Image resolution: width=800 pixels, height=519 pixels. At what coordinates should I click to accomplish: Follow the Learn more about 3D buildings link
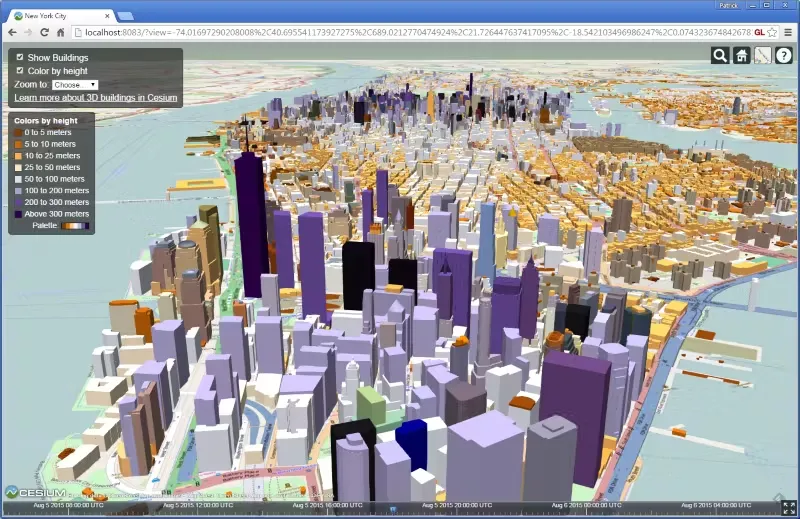coord(96,97)
